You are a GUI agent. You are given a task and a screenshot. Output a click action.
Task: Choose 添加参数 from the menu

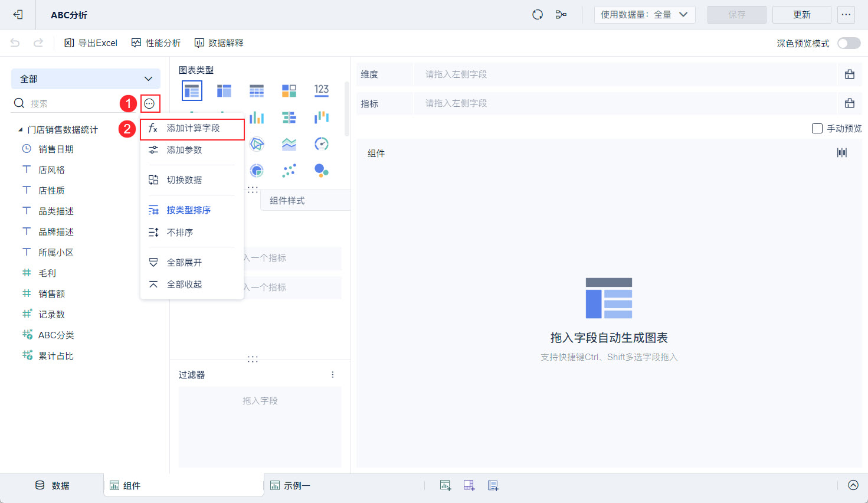(192, 150)
